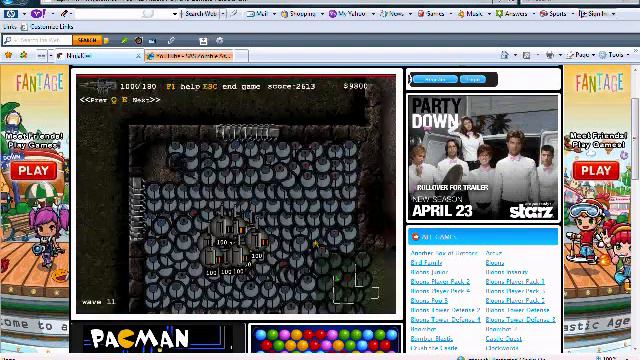The height and width of the screenshot is (360, 640).
Task: Close the NinjaKiwi tab
Action: [x=138, y=56]
